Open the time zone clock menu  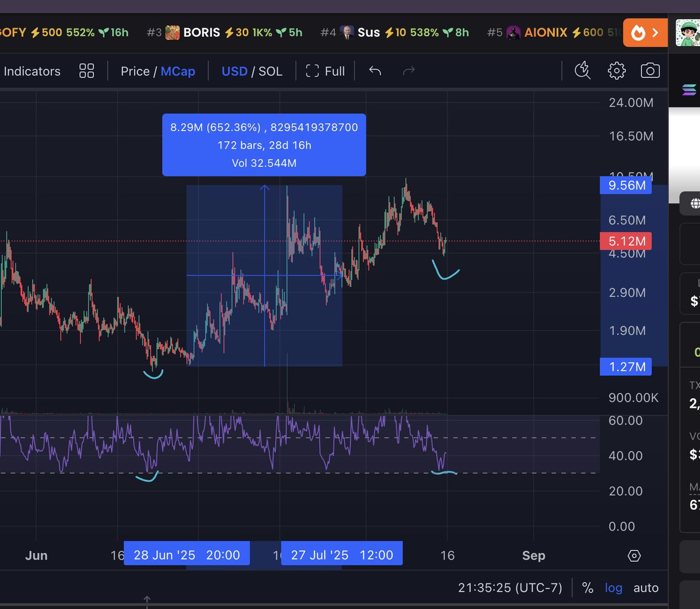[x=510, y=588]
